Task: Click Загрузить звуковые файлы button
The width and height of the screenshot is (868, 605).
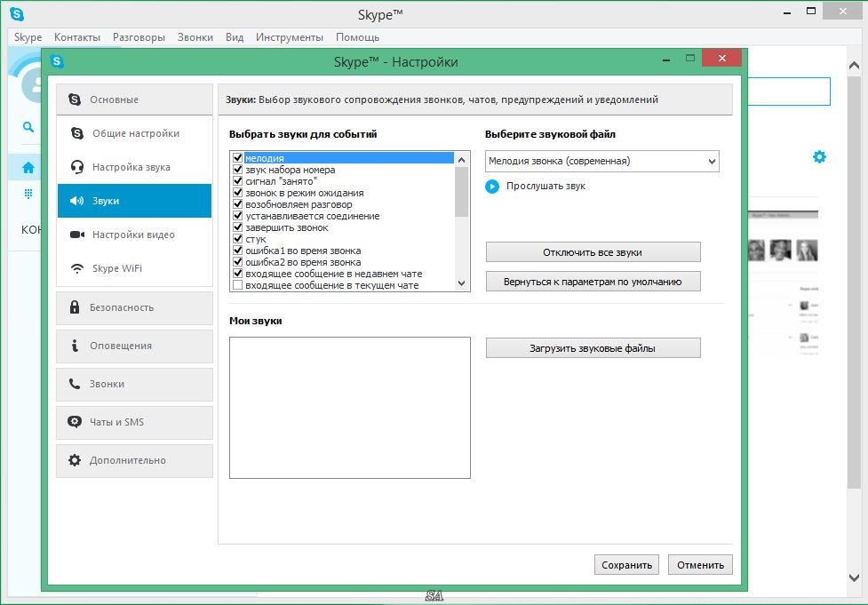Action: (593, 348)
